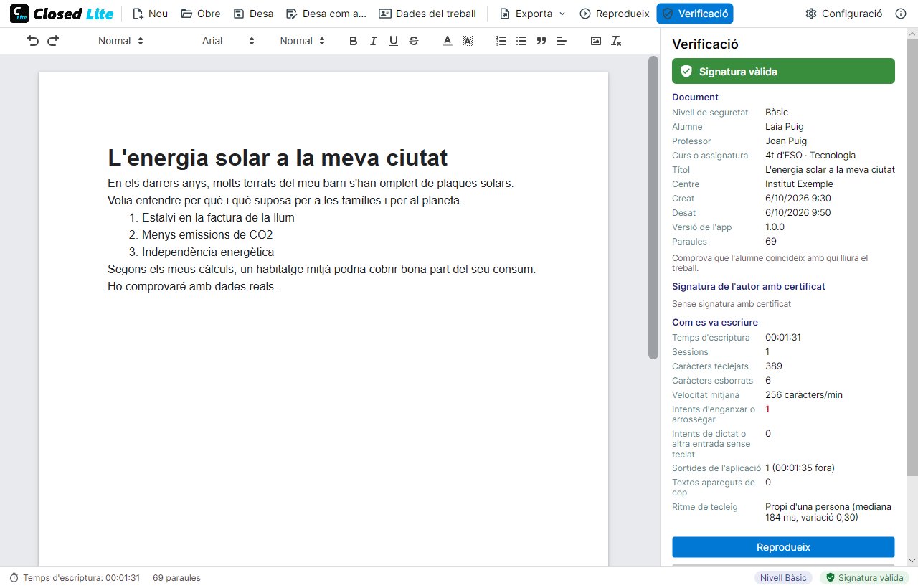The width and height of the screenshot is (918, 588).
Task: Click the Nivell Bàsic badge in status bar
Action: pyautogui.click(x=783, y=578)
